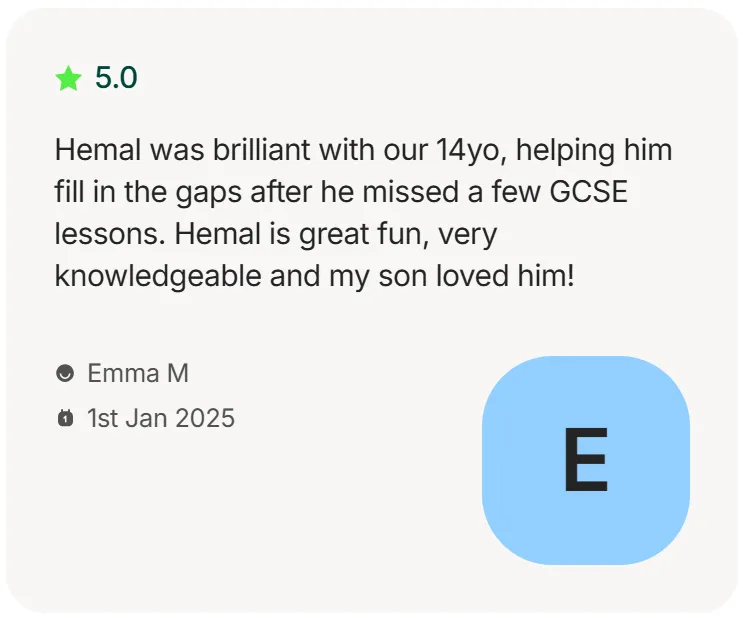The height and width of the screenshot is (618, 743).
Task: Select the 5.0 rating score
Action: pyautogui.click(x=116, y=78)
